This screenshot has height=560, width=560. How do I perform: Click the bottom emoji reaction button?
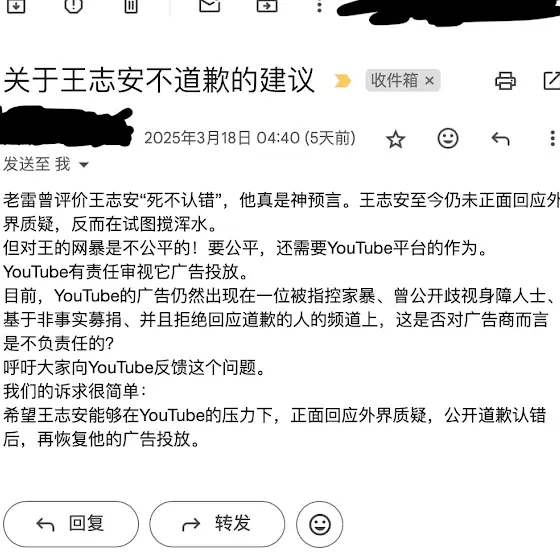[320, 524]
